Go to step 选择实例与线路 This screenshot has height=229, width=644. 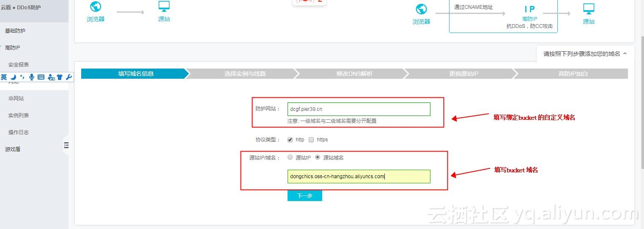point(245,74)
